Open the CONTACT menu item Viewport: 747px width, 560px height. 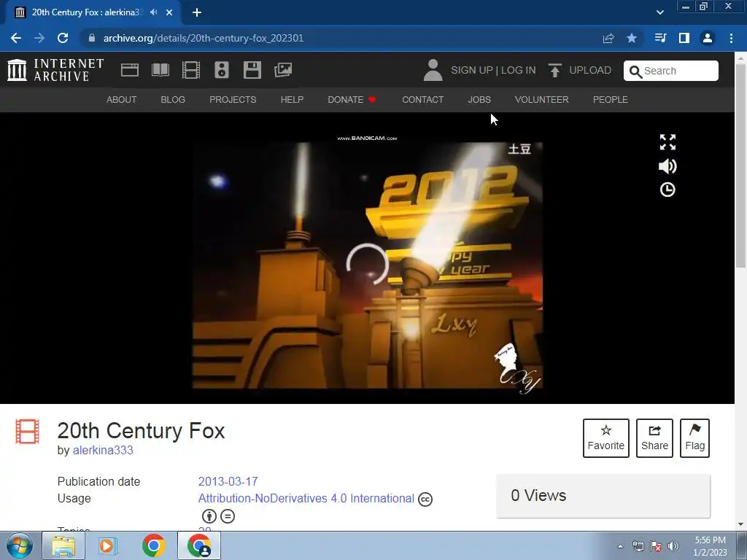click(422, 99)
